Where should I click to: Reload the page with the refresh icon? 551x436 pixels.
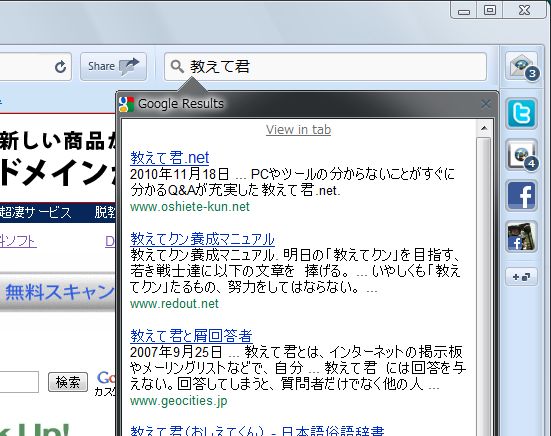[x=60, y=66]
